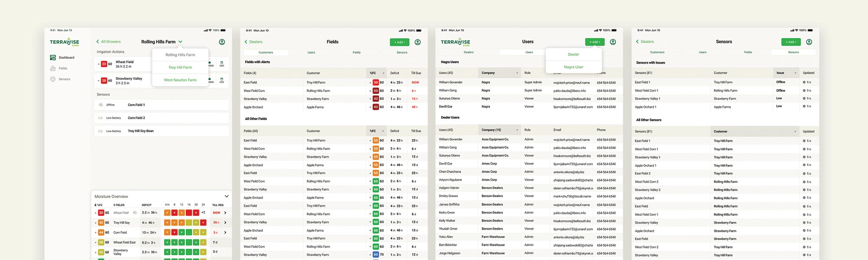This screenshot has height=260, width=868.
Task: Expand the Troy Hill Soy moisture row triangle
Action: (95, 223)
